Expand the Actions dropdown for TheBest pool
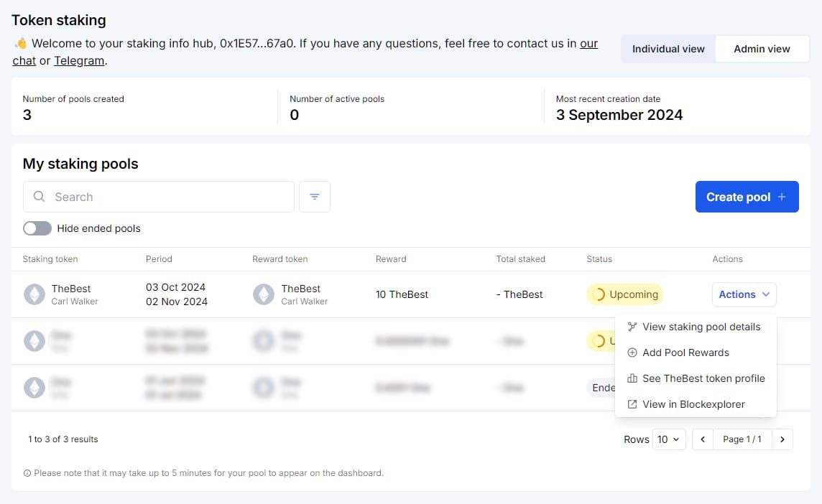 744,294
